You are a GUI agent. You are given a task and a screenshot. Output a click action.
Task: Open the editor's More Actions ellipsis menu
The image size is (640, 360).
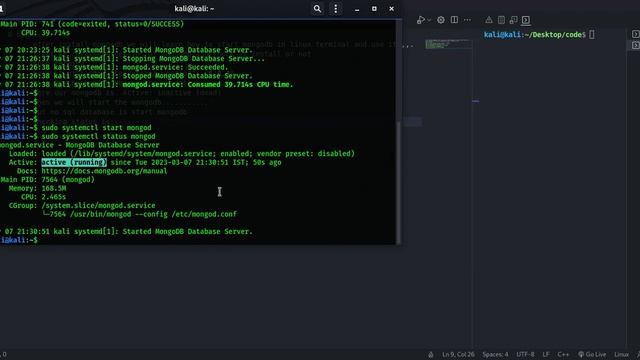click(x=467, y=20)
